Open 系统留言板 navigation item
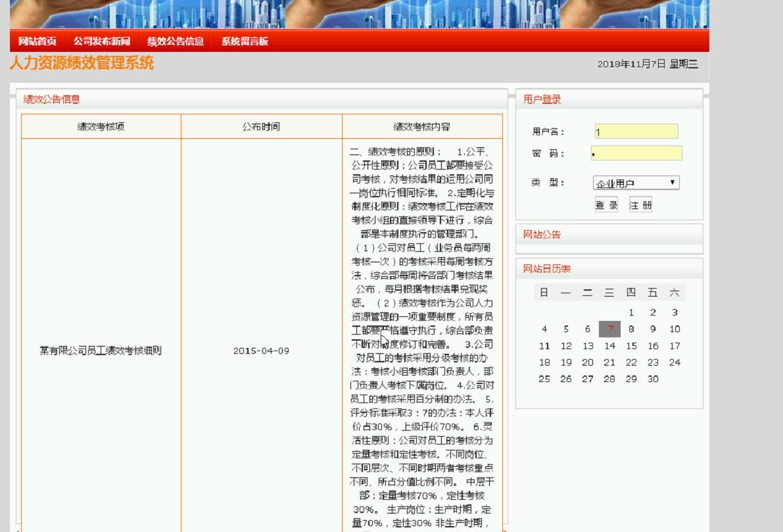The width and height of the screenshot is (783, 532). tap(245, 41)
